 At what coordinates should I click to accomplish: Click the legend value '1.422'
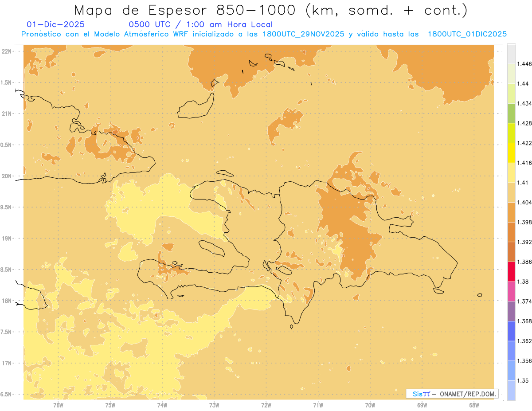point(524,143)
